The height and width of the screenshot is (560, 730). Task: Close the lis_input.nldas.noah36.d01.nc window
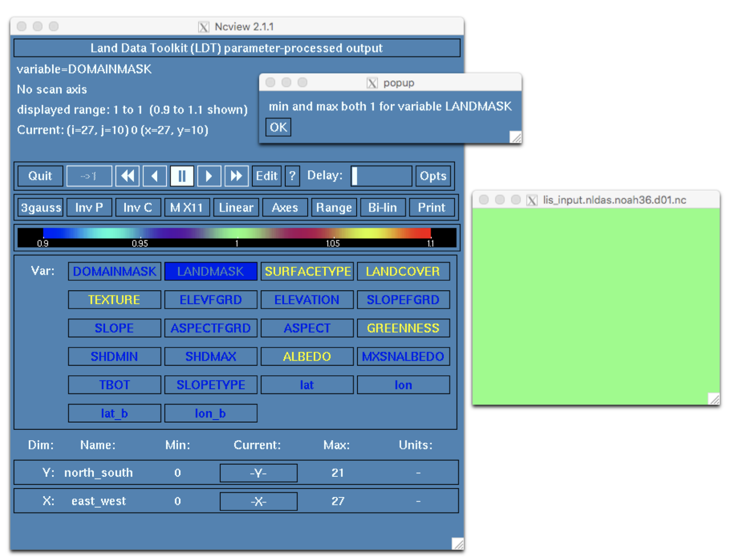click(483, 200)
